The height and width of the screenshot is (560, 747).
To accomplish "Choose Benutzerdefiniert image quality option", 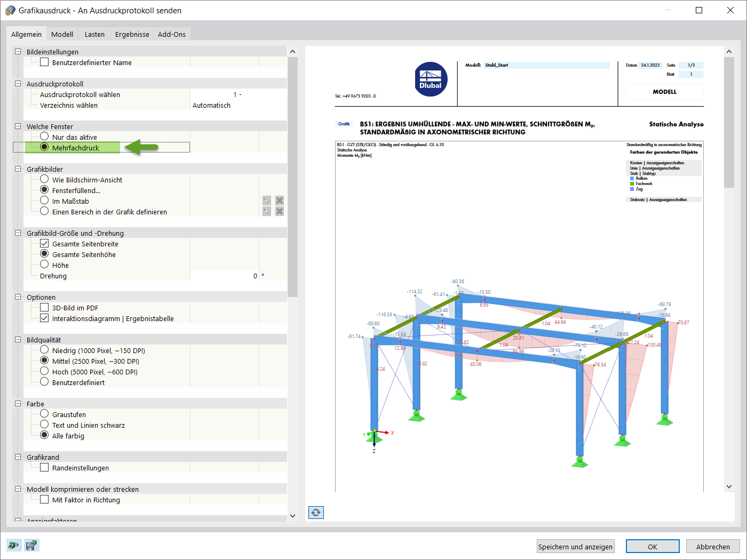I will point(44,382).
